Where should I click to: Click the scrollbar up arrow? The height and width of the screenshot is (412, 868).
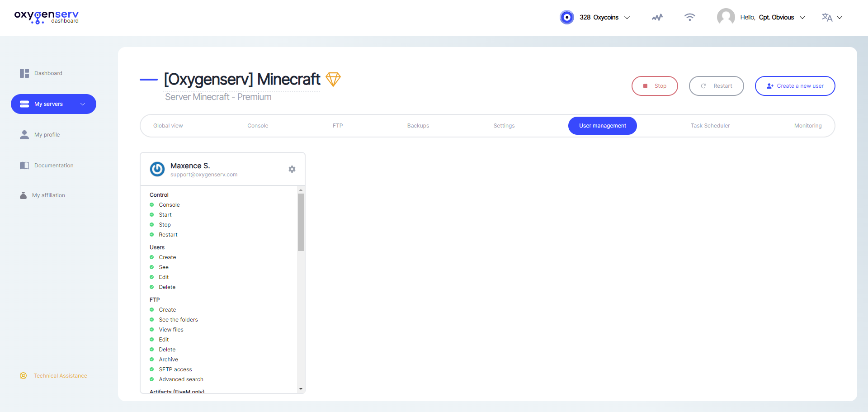(301, 190)
